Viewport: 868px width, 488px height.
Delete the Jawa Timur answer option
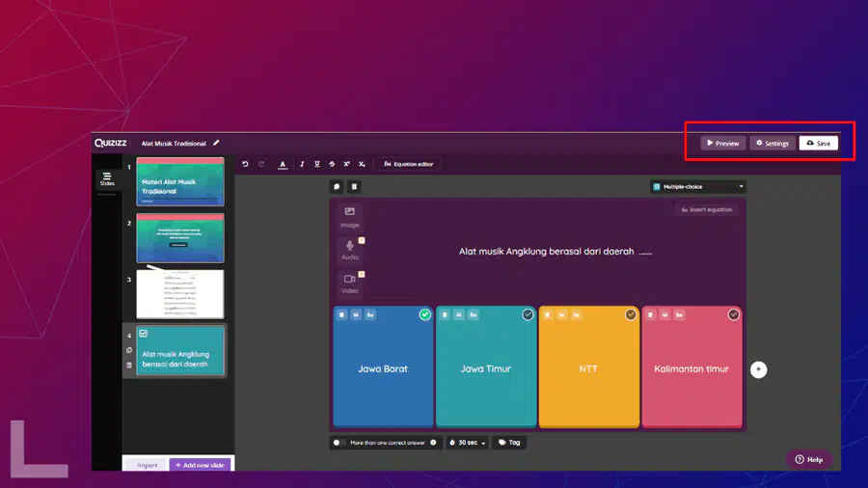(445, 314)
